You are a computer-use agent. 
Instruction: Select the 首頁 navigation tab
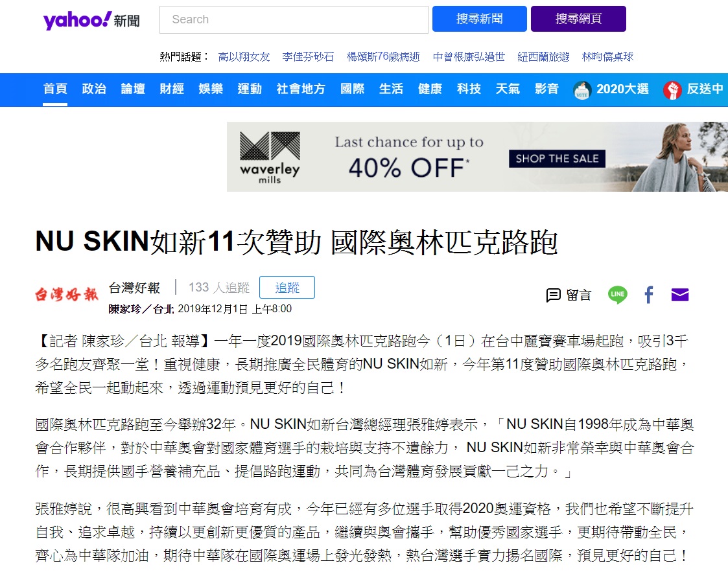point(55,89)
